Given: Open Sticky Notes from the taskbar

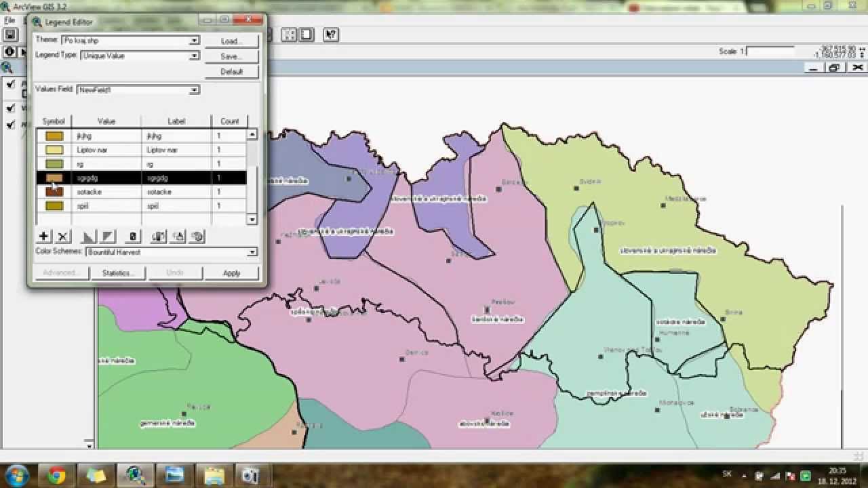Looking at the screenshot, I should coord(96,475).
